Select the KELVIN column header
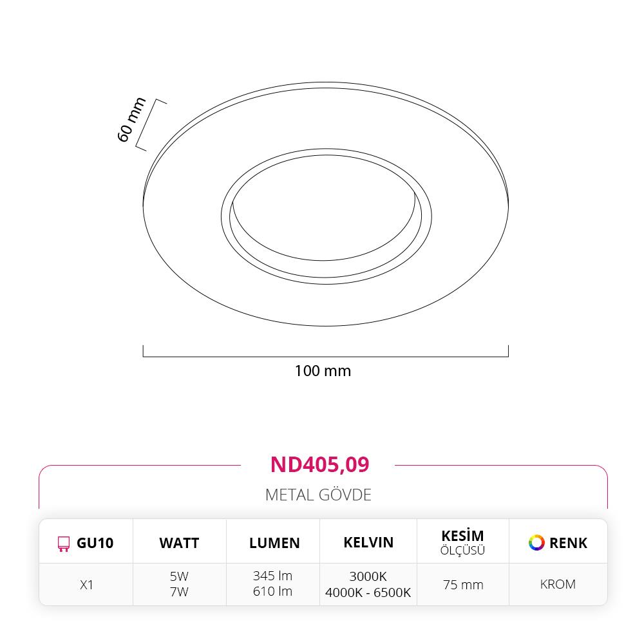The height and width of the screenshot is (644, 644). pyautogui.click(x=368, y=542)
